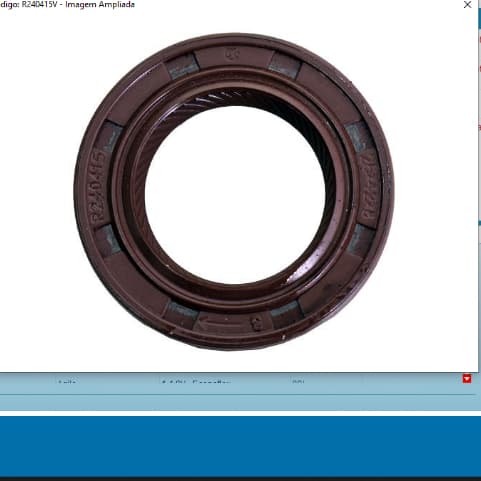
Task: Click the grey notch at seal's upper right
Action: [284, 65]
